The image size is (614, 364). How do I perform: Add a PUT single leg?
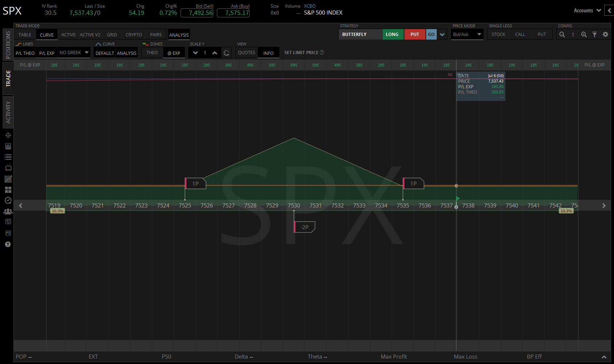point(542,35)
